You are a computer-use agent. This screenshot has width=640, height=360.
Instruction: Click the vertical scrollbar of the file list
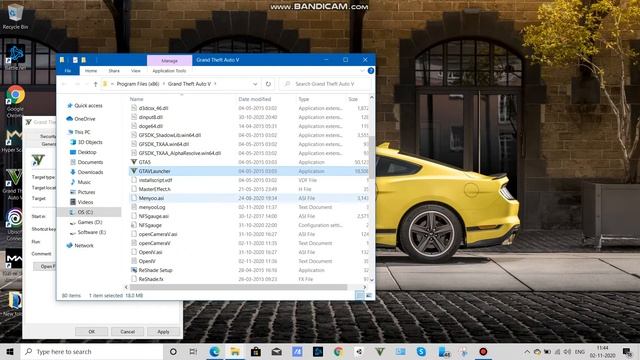pos(371,157)
